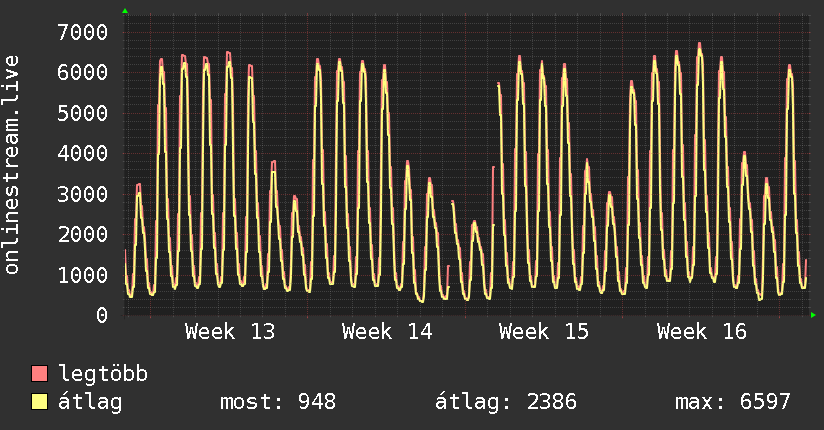
Task: Click the onlinestream.live vertical axis title
Action: (x=11, y=165)
